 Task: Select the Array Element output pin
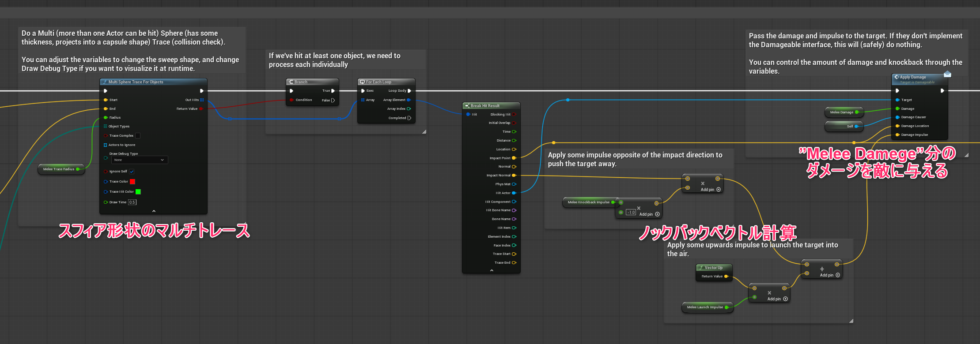[x=409, y=100]
